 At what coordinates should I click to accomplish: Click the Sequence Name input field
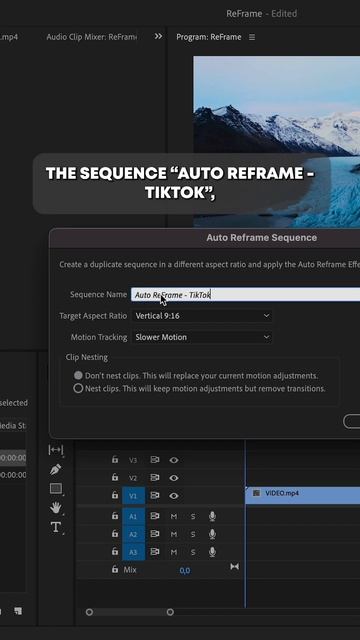245,294
